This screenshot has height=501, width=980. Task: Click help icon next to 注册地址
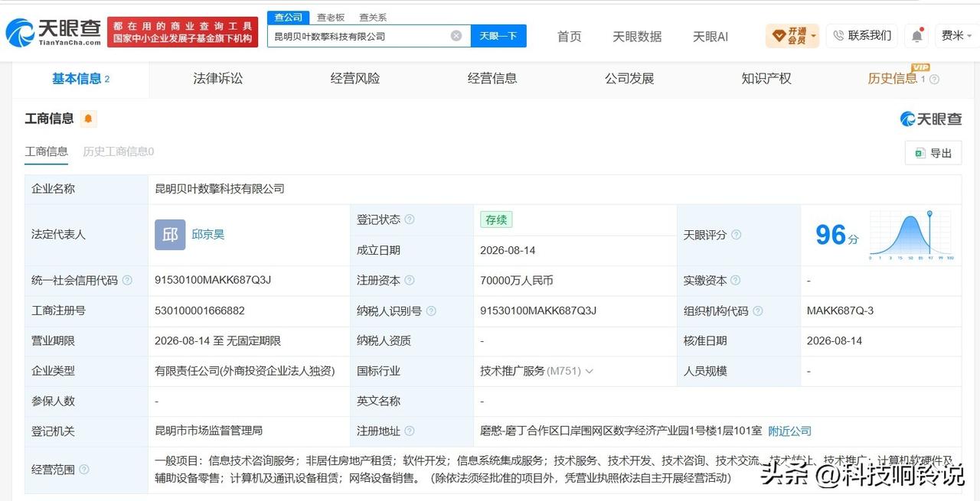coord(410,431)
